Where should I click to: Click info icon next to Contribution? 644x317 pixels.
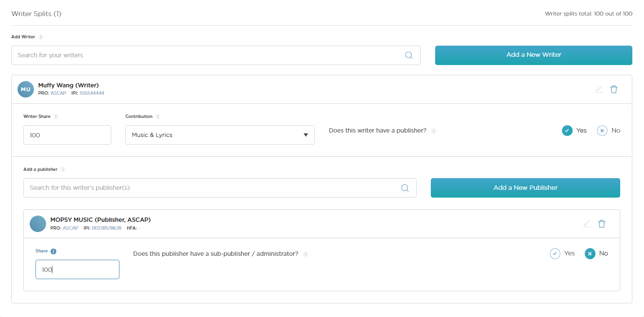pos(158,117)
